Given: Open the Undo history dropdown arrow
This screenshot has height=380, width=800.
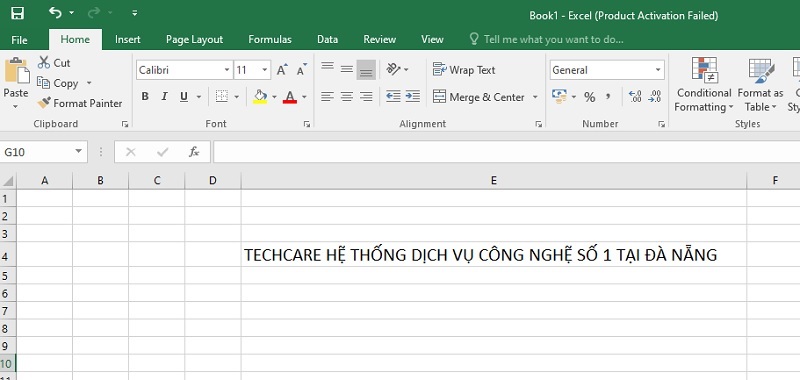Looking at the screenshot, I should pyautogui.click(x=71, y=13).
